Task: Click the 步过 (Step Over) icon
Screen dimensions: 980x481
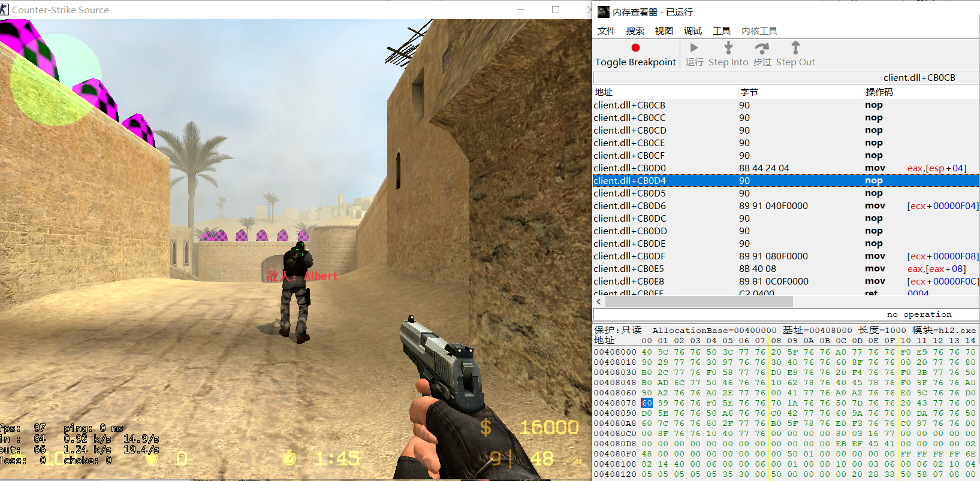Action: (762, 48)
